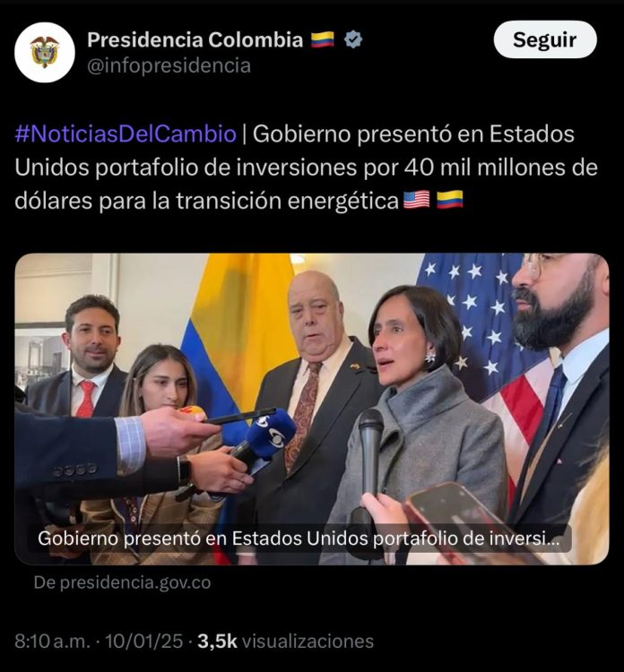Follow the account with Seguir button

point(545,39)
